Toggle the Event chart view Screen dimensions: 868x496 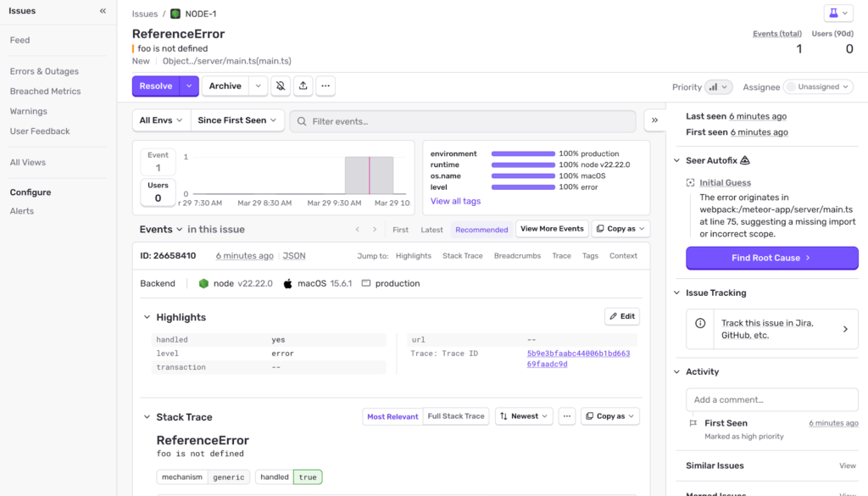(158, 162)
